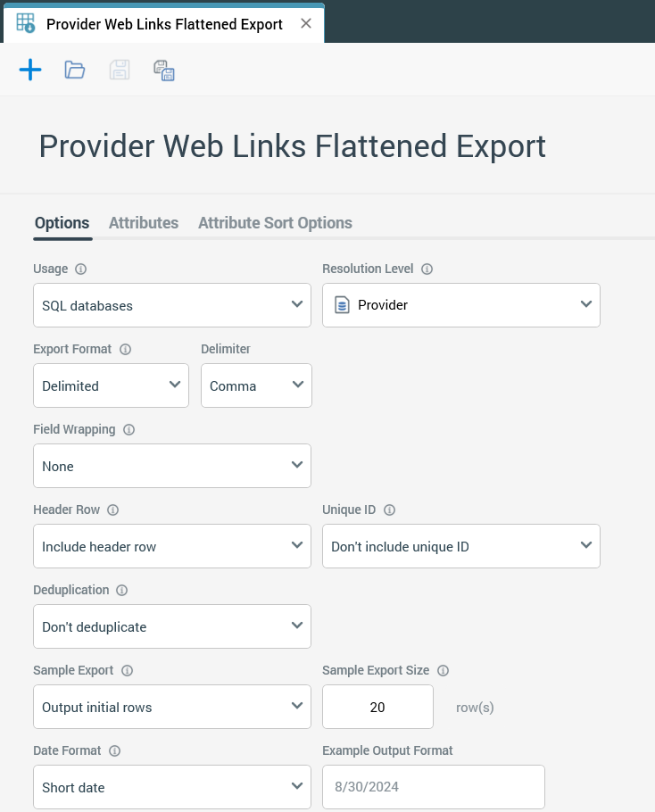Click the info icon beside Usage
The height and width of the screenshot is (812, 655).
pyautogui.click(x=81, y=269)
